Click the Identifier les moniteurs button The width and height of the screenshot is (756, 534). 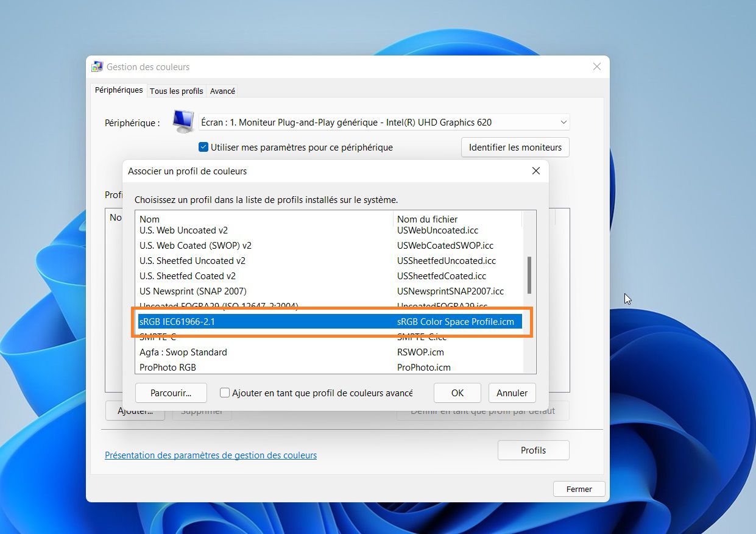click(515, 148)
